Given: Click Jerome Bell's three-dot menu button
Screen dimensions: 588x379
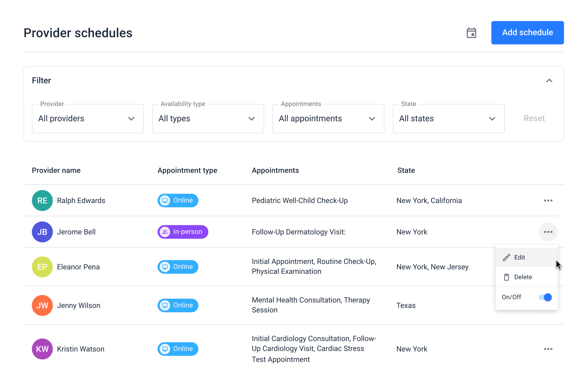Looking at the screenshot, I should tap(548, 232).
